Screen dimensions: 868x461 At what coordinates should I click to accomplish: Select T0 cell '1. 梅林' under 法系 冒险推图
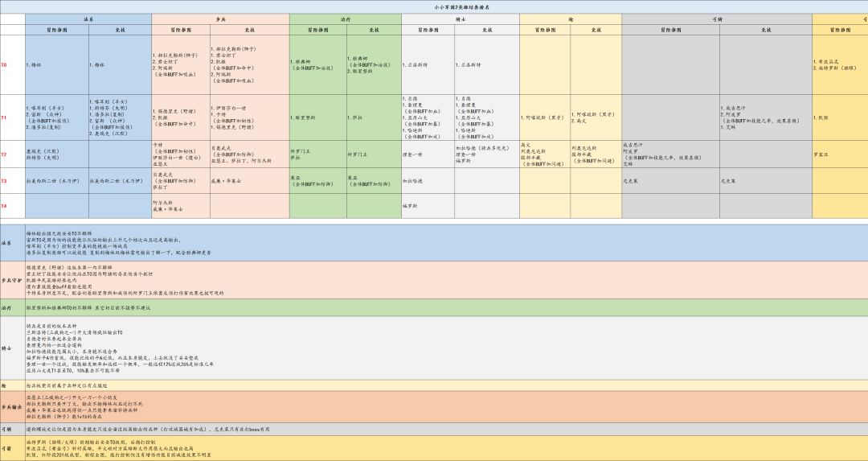point(57,65)
